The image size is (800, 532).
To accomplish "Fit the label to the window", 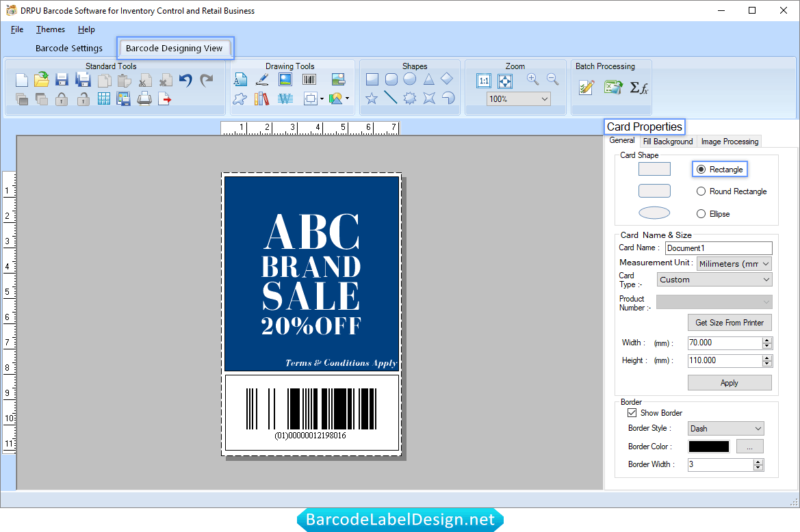I will tap(504, 81).
